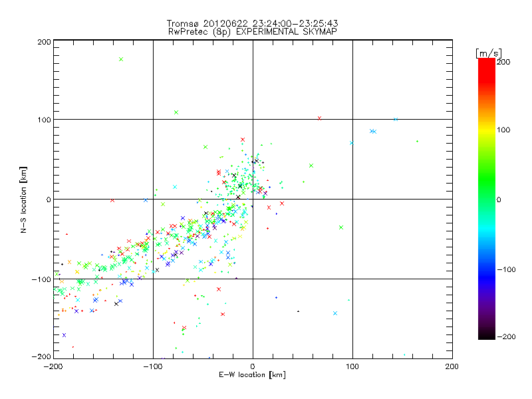Click the red X marker on the 100 km north gridline
This screenshot has height=399, width=532.
point(320,118)
